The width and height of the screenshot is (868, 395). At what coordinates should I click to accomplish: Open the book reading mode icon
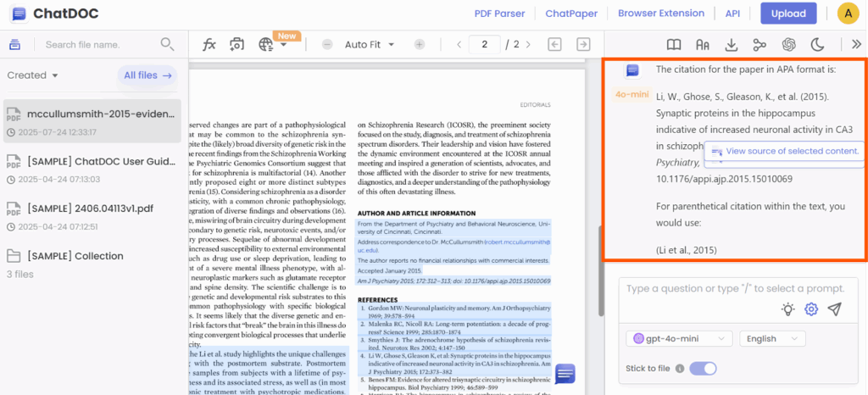pos(674,45)
